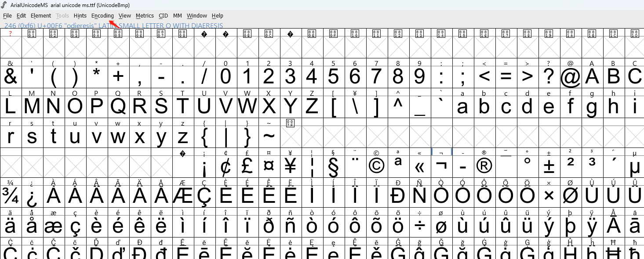Select the section sign (§) glyph cell
Image resolution: width=644 pixels, height=259 pixels.
tap(333, 166)
